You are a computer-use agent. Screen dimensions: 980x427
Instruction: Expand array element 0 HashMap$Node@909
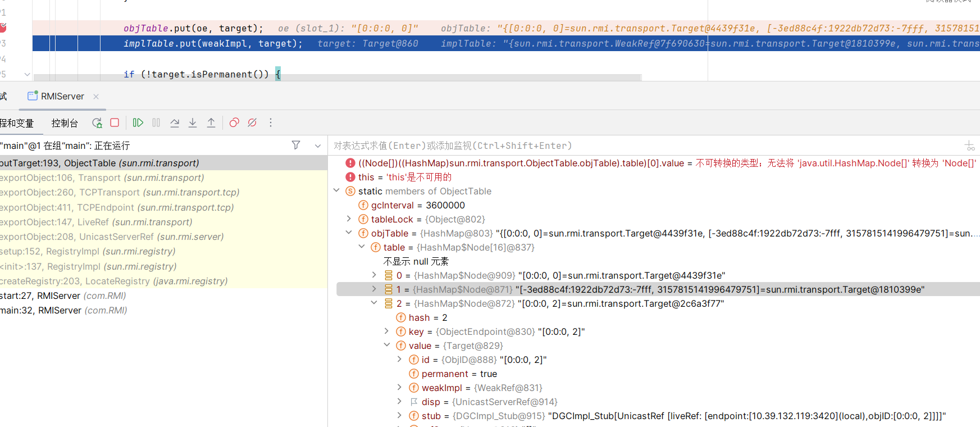[x=374, y=275]
